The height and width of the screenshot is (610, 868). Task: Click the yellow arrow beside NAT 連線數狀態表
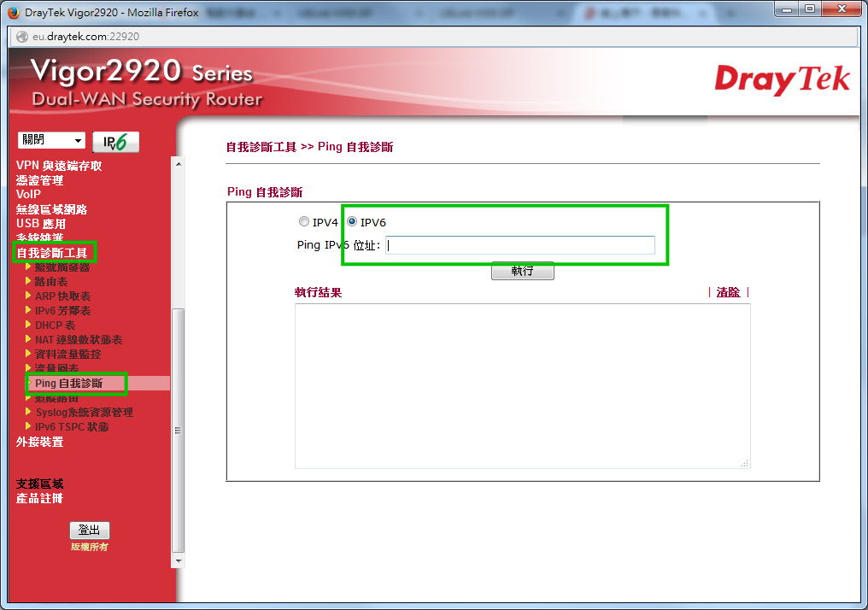coord(27,339)
